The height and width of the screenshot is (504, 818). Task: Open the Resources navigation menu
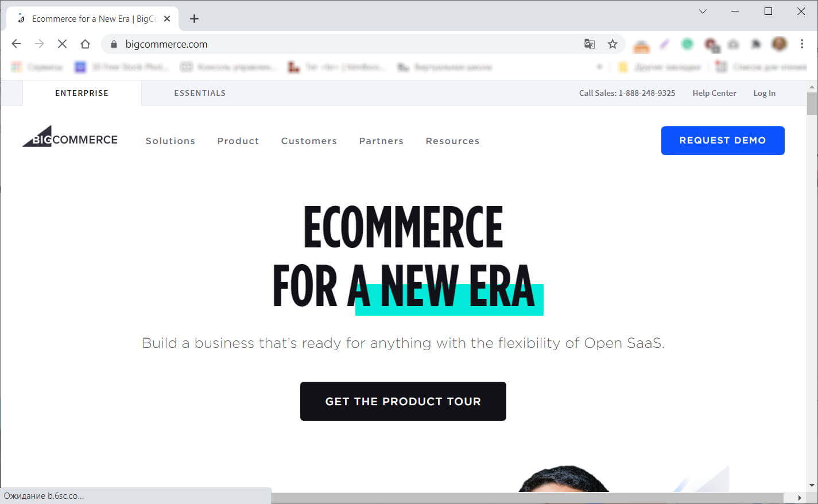click(452, 141)
